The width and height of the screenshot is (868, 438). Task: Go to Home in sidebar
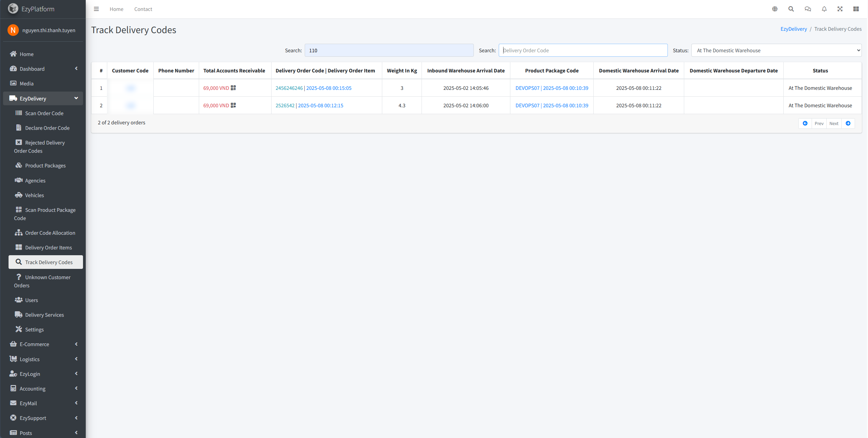43,54
